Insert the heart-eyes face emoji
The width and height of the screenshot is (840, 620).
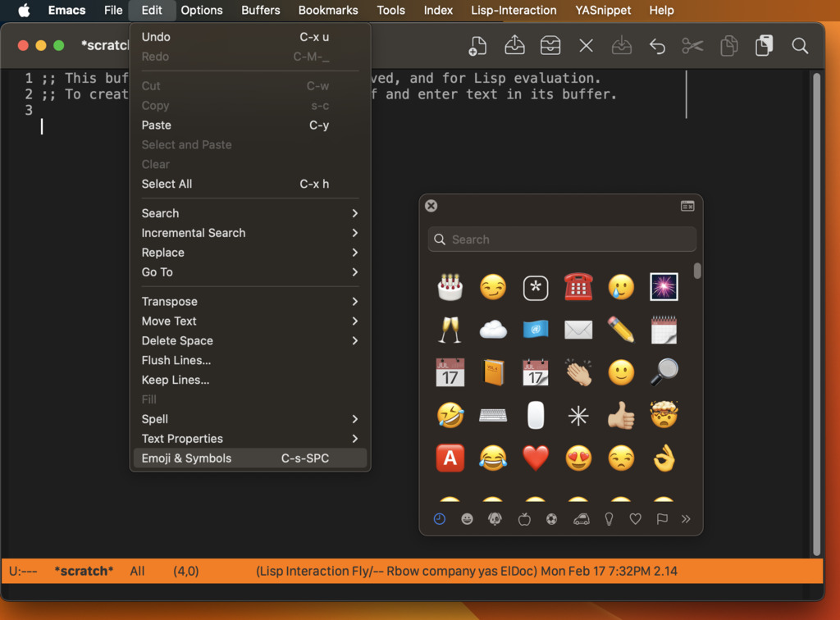tap(578, 458)
